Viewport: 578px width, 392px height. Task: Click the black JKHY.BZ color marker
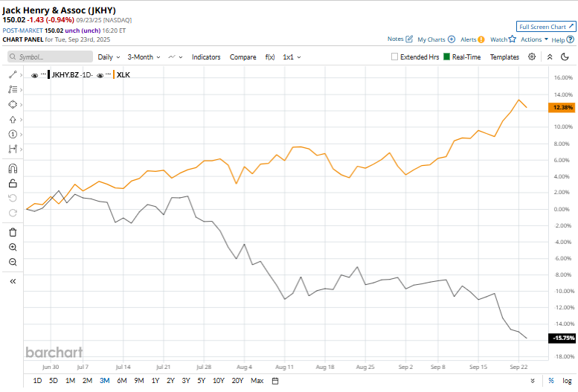[48, 75]
